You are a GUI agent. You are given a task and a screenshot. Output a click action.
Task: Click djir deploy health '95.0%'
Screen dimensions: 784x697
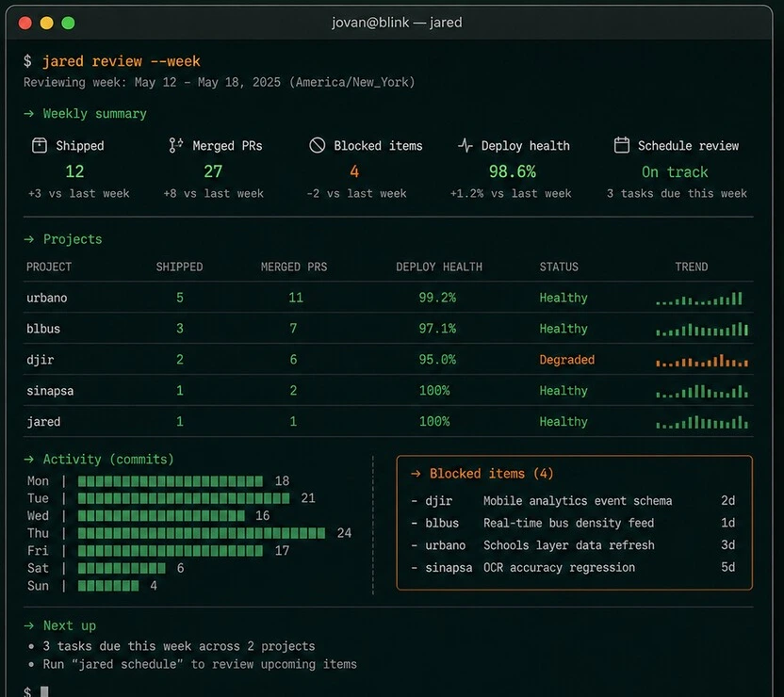[437, 360]
